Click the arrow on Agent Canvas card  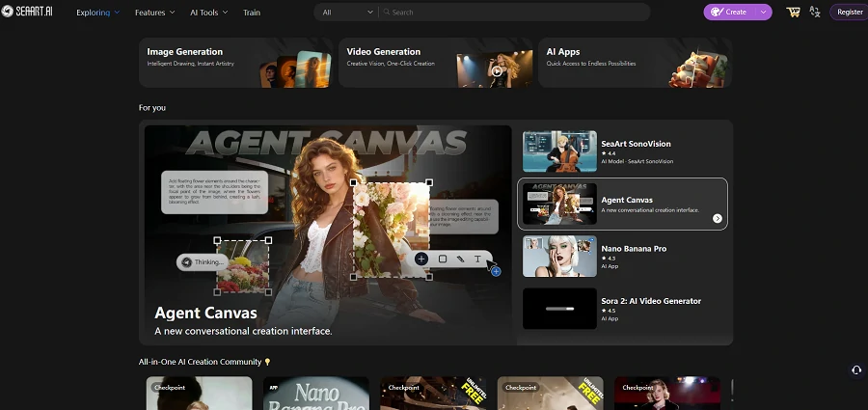point(718,218)
